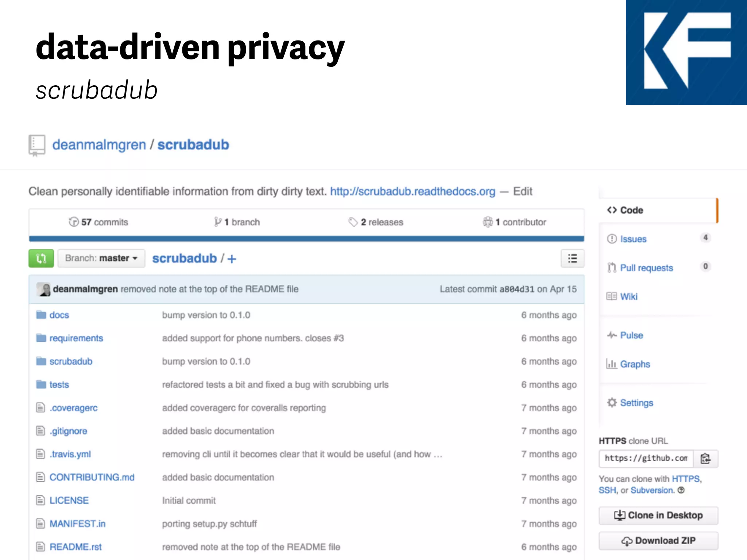Click the KF logo in the corner
The width and height of the screenshot is (747, 560).
click(686, 52)
